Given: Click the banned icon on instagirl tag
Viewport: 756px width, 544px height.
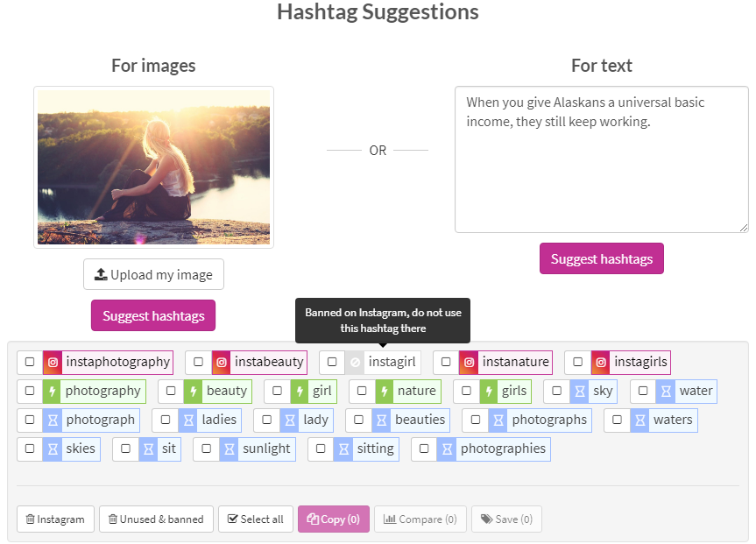Looking at the screenshot, I should click(355, 362).
